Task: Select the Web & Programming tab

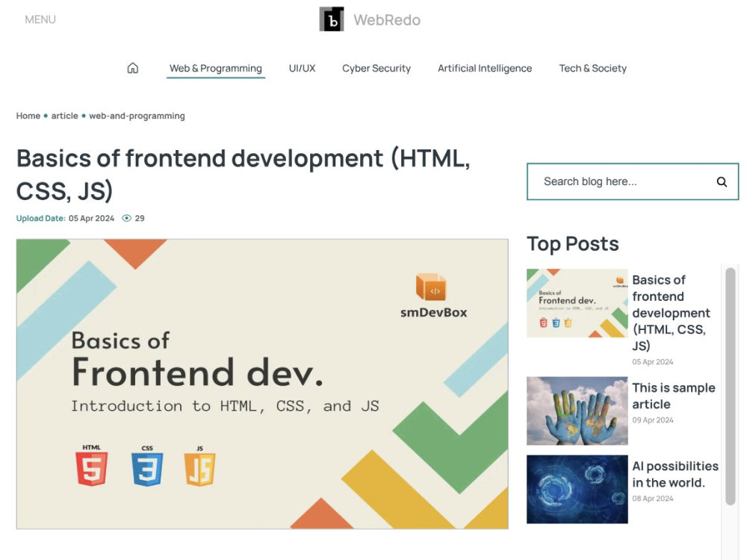Action: [x=216, y=69]
